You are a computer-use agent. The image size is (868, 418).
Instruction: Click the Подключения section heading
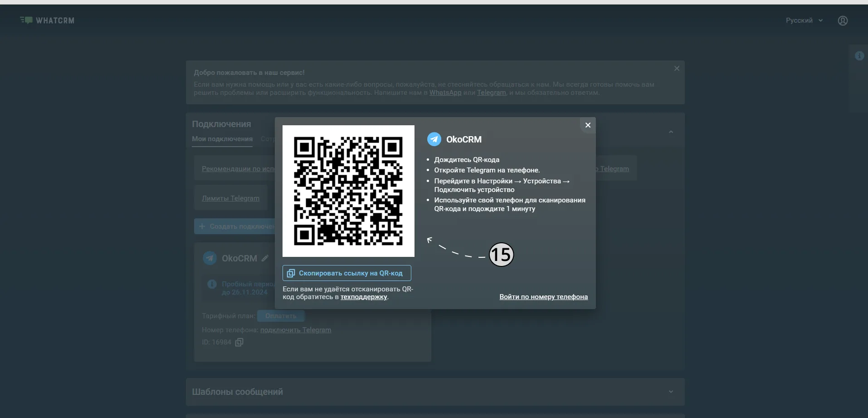(x=221, y=124)
